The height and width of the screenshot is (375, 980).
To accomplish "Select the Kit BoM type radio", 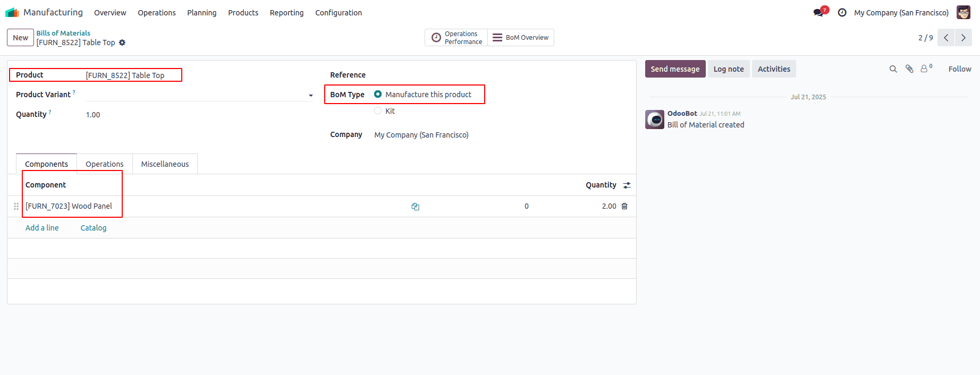I will 378,110.
